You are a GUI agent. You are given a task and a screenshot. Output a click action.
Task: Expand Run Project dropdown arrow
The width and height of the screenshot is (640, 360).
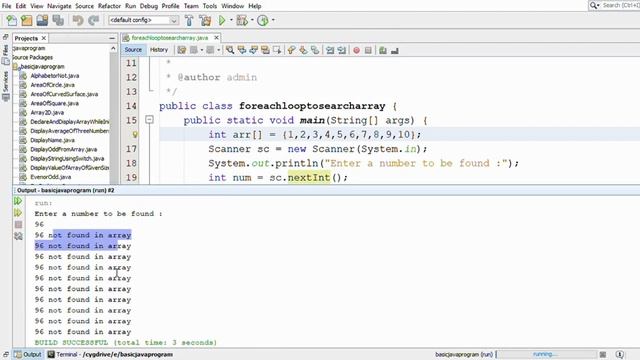(231, 20)
